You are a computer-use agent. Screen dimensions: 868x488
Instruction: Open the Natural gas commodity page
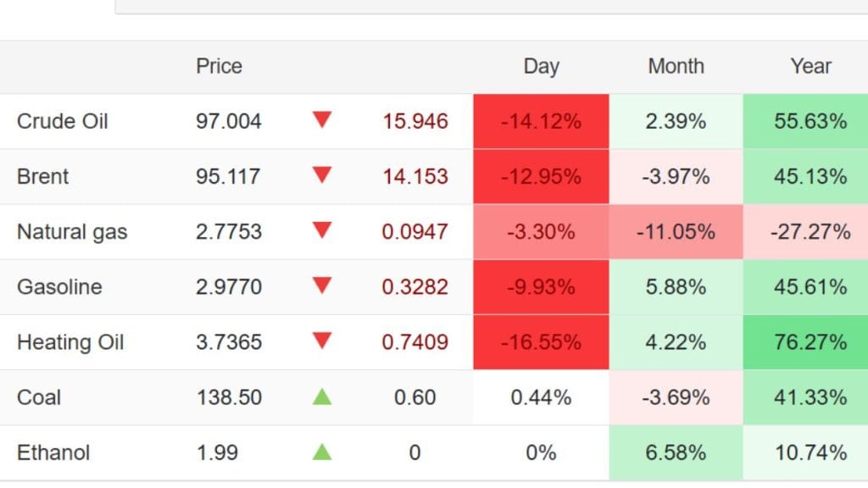point(72,231)
